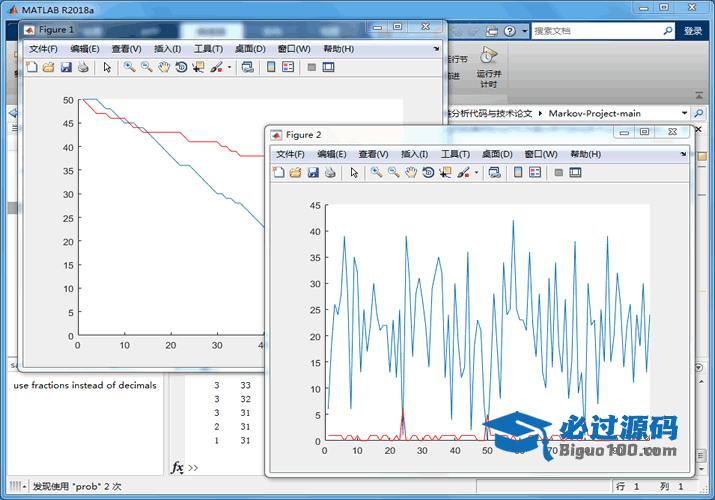The image size is (715, 500).
Task: Select Edit Plot arrow tool in Figure 2
Action: tap(354, 172)
